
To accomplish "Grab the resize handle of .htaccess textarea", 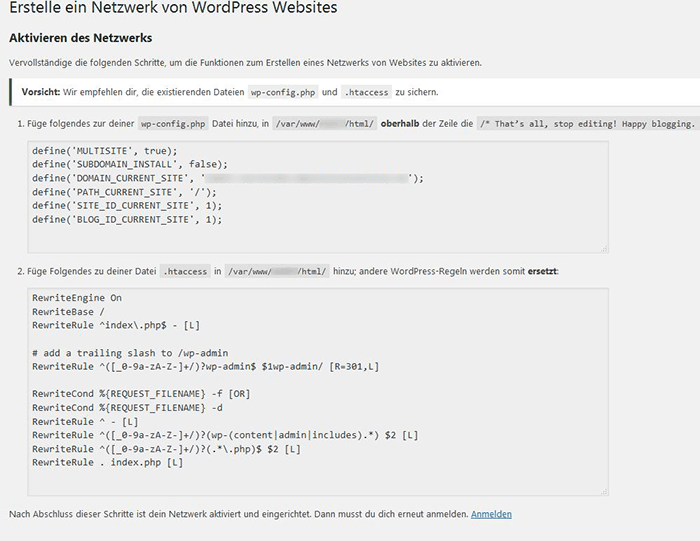I will pos(604,491).
